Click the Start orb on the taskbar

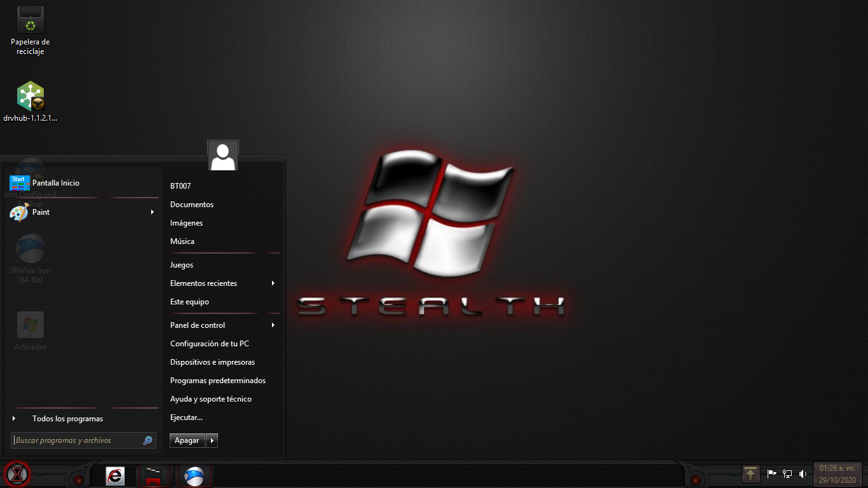[17, 474]
